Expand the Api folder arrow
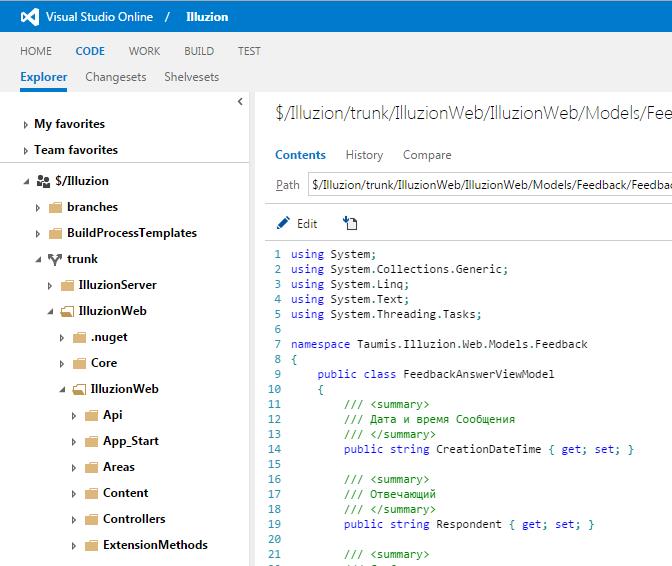Image resolution: width=672 pixels, height=566 pixels. point(74,416)
